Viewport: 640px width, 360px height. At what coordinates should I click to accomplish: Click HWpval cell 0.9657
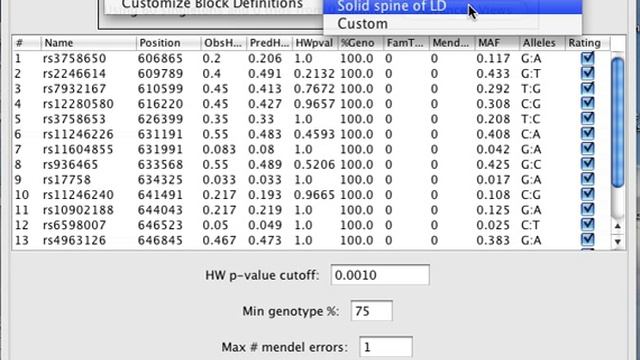[x=314, y=104]
